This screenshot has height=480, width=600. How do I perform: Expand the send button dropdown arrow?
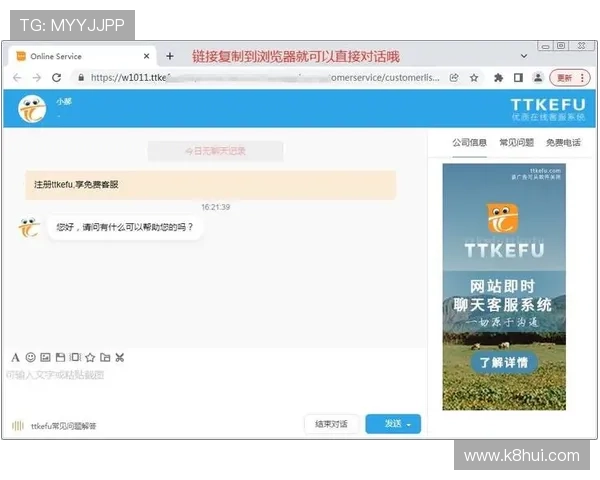coord(409,425)
